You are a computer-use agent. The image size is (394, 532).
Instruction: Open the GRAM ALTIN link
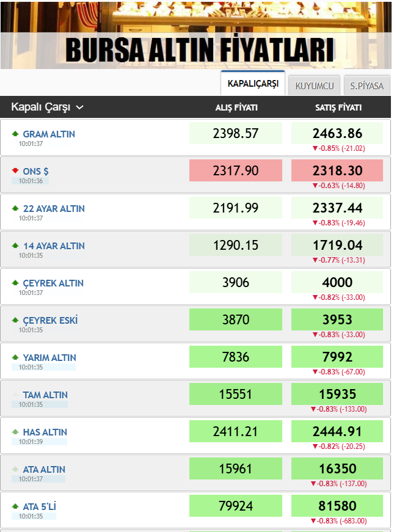tap(49, 134)
